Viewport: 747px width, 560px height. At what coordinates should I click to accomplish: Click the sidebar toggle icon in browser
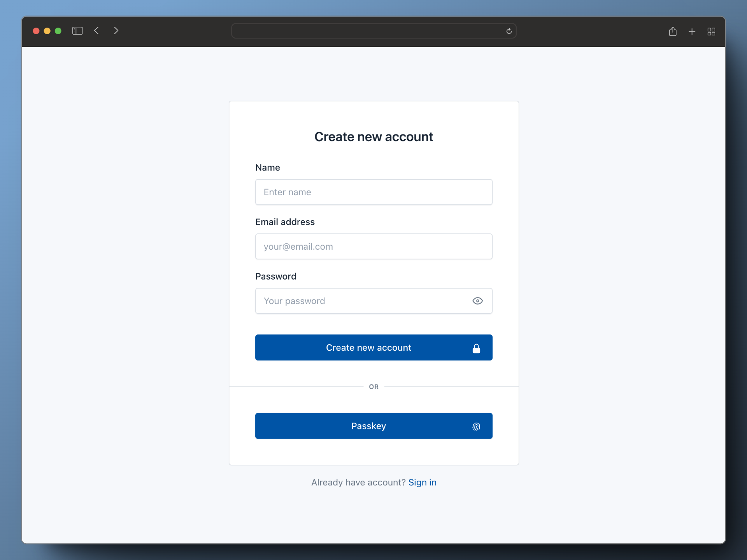pyautogui.click(x=77, y=31)
